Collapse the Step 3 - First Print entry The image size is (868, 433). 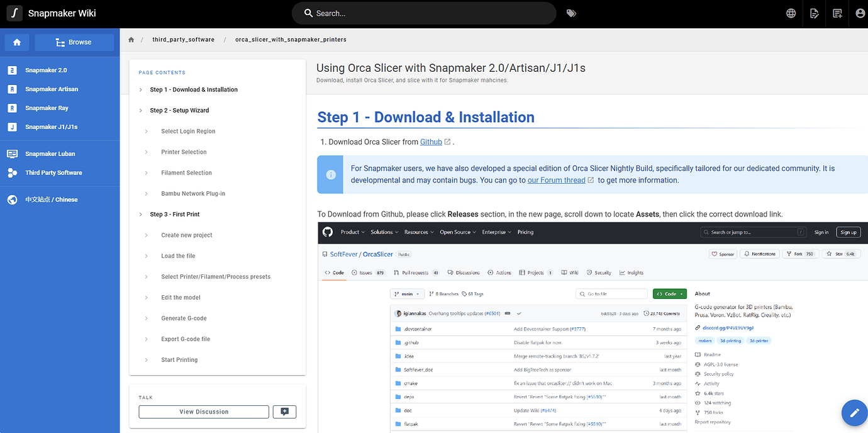click(141, 214)
